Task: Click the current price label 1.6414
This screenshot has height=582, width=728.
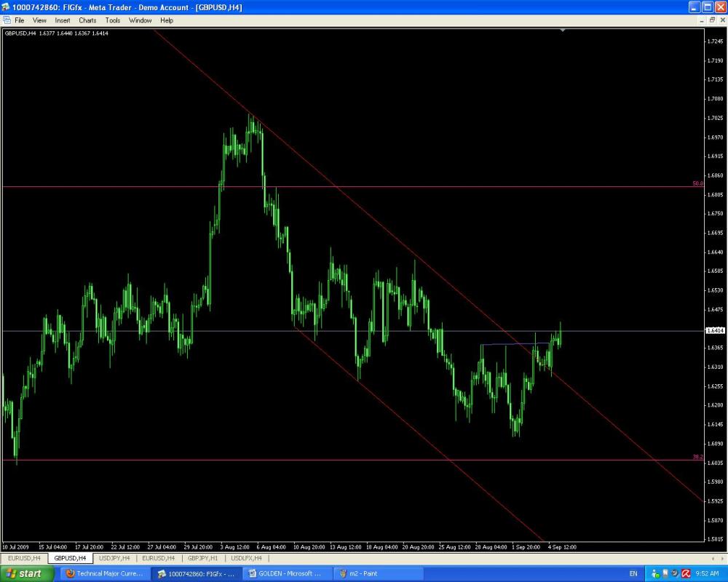Action: coord(715,330)
